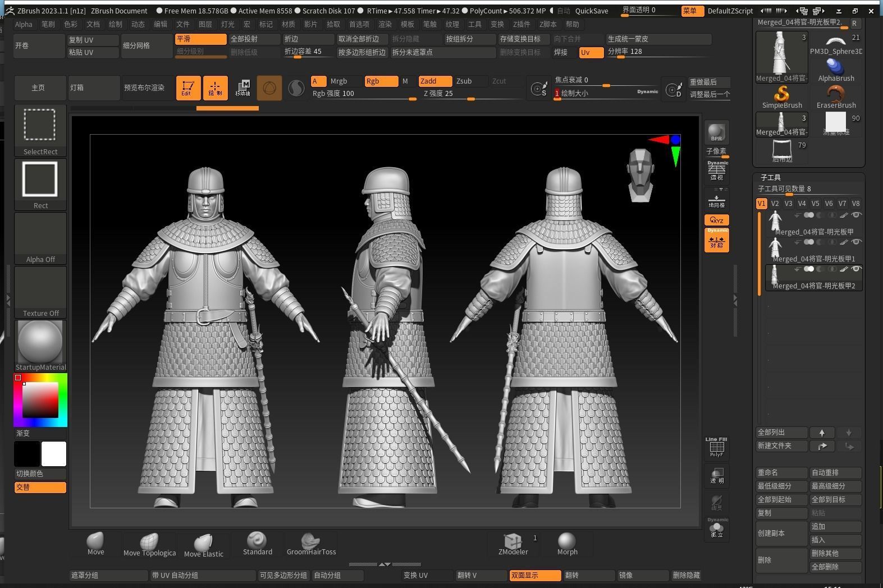Screen dimensions: 883x588
Task: Click the sculptris triangle sphere icon
Action: [x=269, y=88]
